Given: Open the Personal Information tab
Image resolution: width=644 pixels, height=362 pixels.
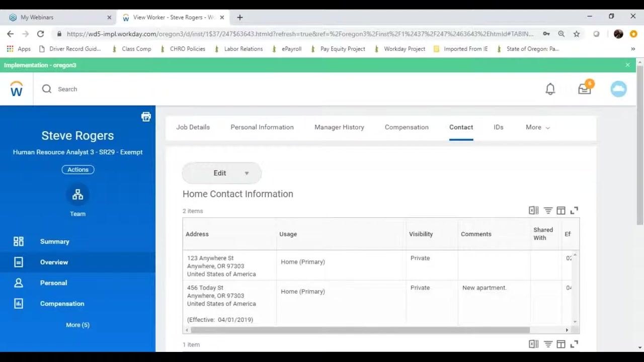Looking at the screenshot, I should click(262, 127).
